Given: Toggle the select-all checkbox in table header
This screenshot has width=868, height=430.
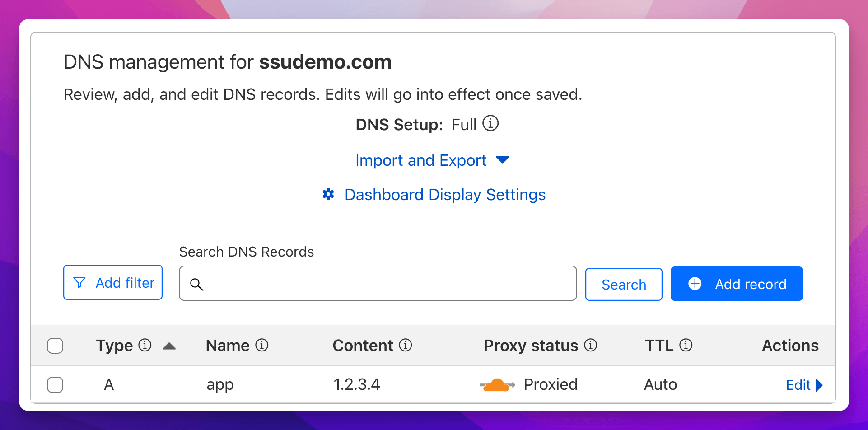Looking at the screenshot, I should [55, 346].
